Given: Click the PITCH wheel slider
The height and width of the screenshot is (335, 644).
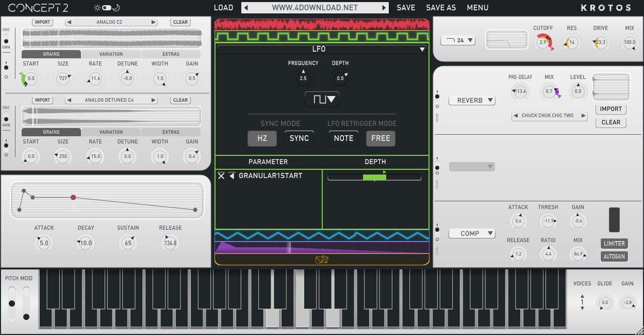Looking at the screenshot, I should click(12, 304).
